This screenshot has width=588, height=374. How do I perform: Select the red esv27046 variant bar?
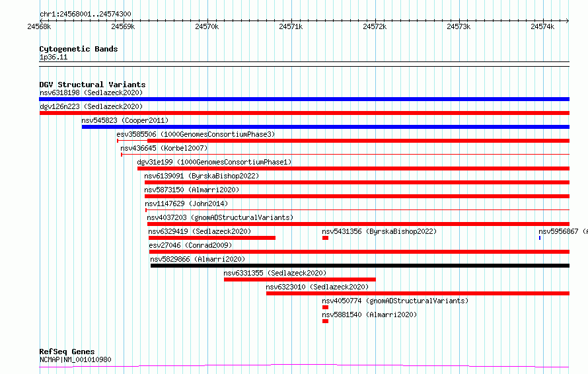coord(359,252)
